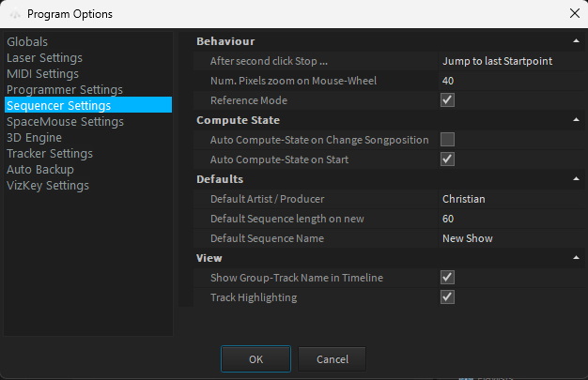Click the Cancel button

tap(332, 359)
